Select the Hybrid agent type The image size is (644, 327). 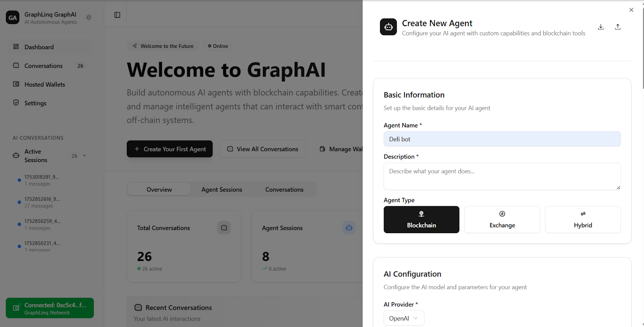(x=583, y=219)
